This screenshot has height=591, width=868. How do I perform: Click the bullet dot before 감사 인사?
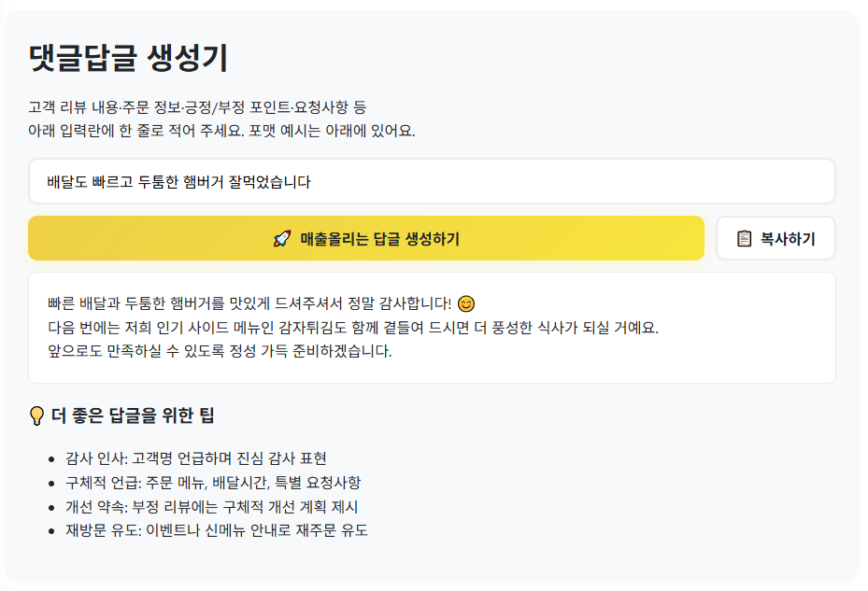[x=51, y=459]
